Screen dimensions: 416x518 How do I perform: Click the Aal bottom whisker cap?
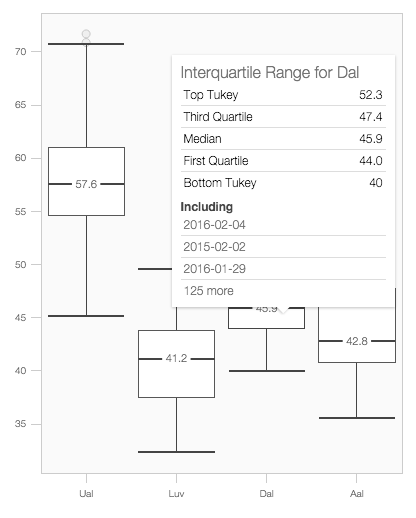[x=357, y=418]
